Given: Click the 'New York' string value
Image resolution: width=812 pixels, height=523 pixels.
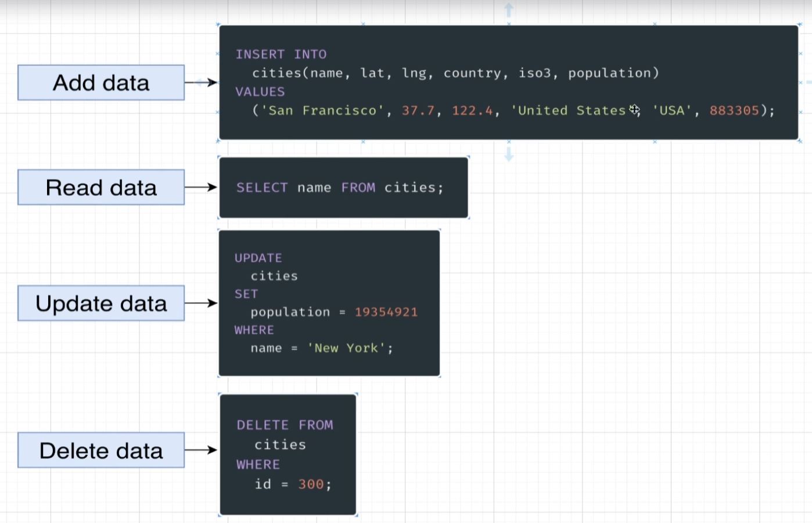Looking at the screenshot, I should [346, 348].
